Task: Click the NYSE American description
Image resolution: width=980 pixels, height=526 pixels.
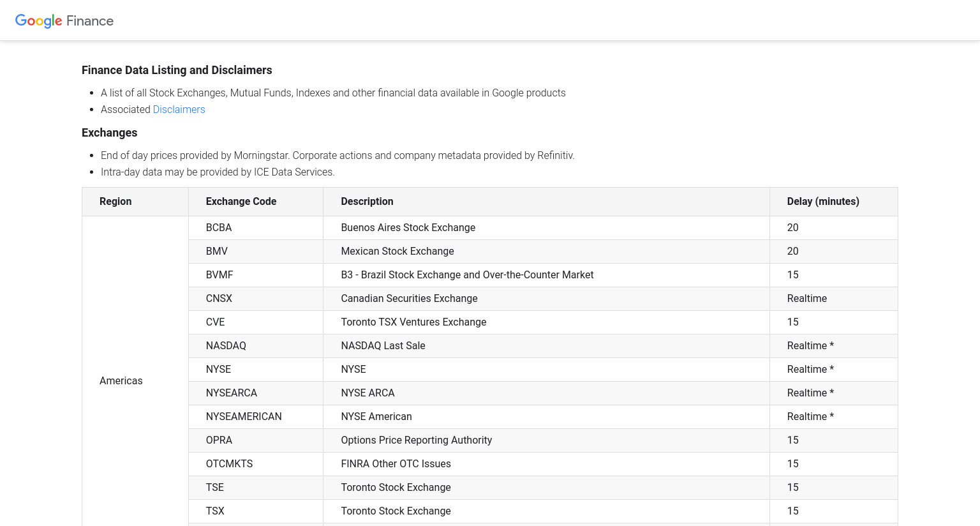Action: click(x=376, y=416)
